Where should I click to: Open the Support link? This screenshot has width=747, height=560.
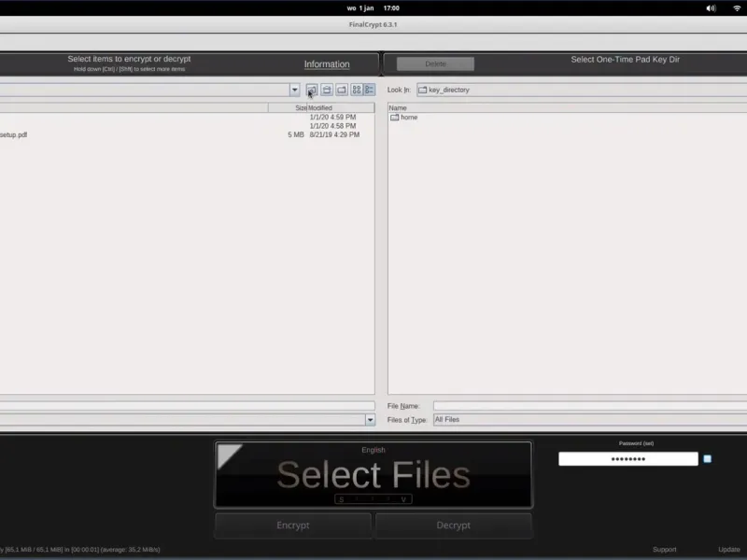tap(664, 550)
